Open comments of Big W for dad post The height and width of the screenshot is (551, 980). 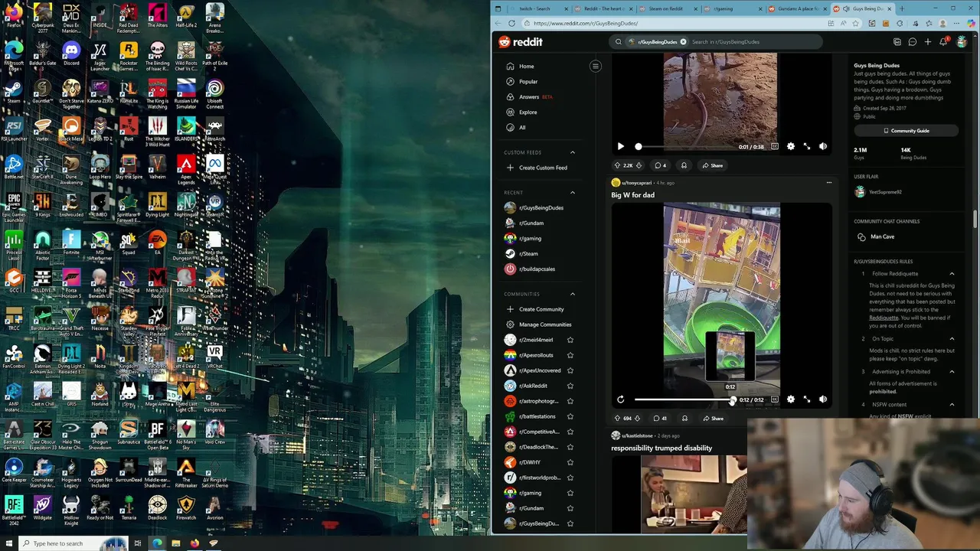pos(660,419)
